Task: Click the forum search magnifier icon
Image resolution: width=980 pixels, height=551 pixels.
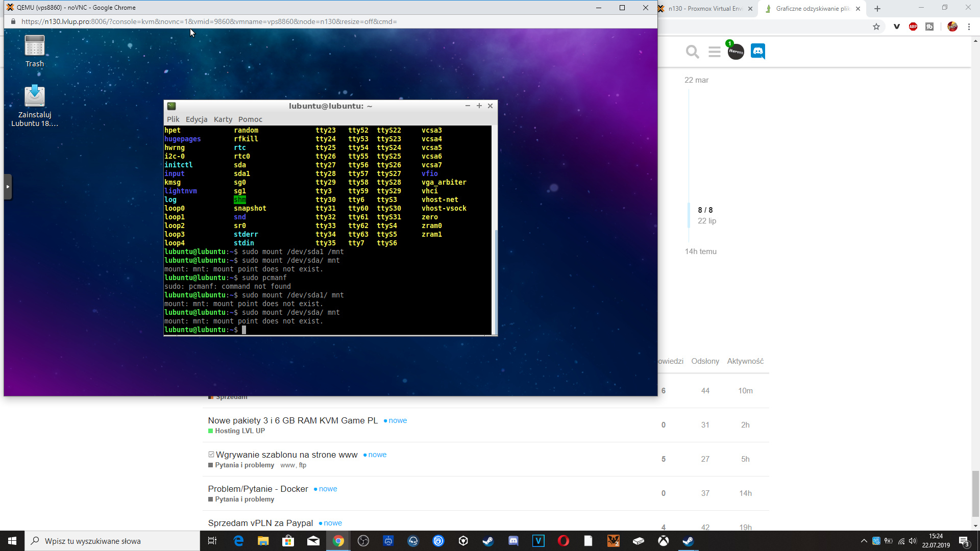Action: pos(692,52)
